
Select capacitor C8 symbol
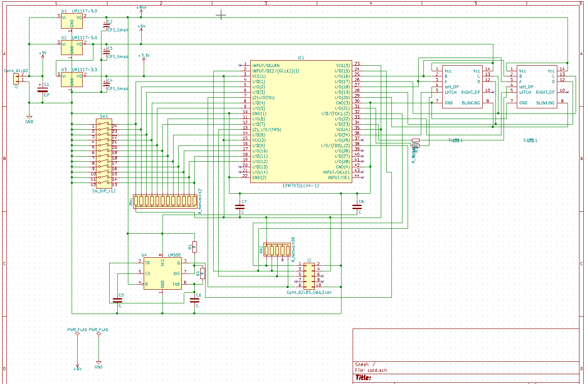[357, 207]
